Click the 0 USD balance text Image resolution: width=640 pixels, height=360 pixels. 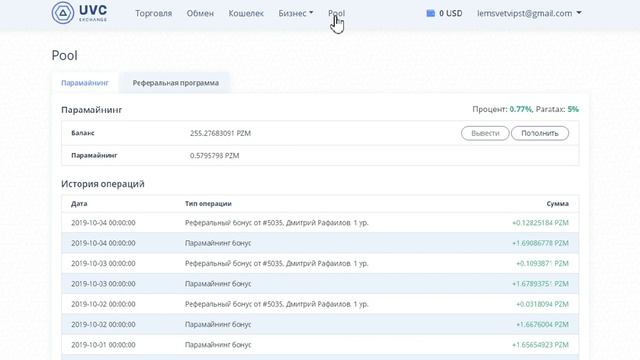451,13
